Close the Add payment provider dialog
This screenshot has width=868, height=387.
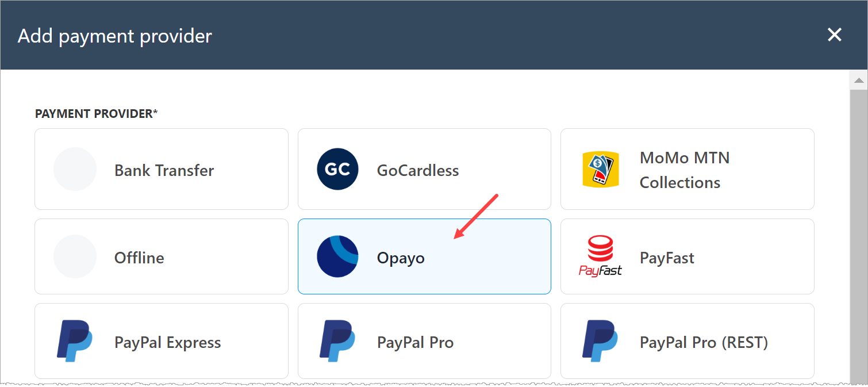pos(835,35)
